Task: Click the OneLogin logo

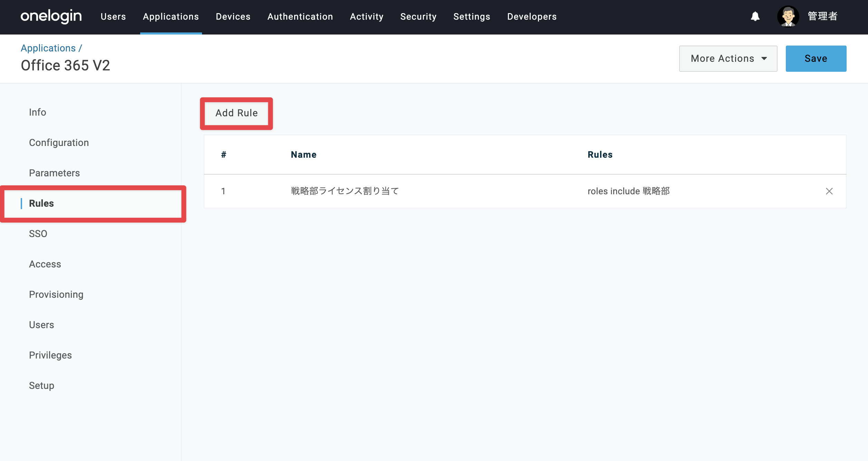Action: (51, 17)
